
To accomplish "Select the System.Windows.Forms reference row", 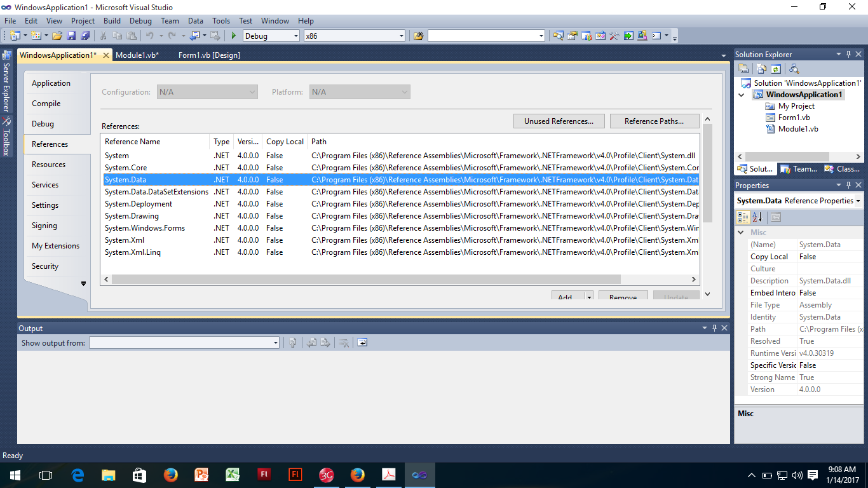I will 400,228.
